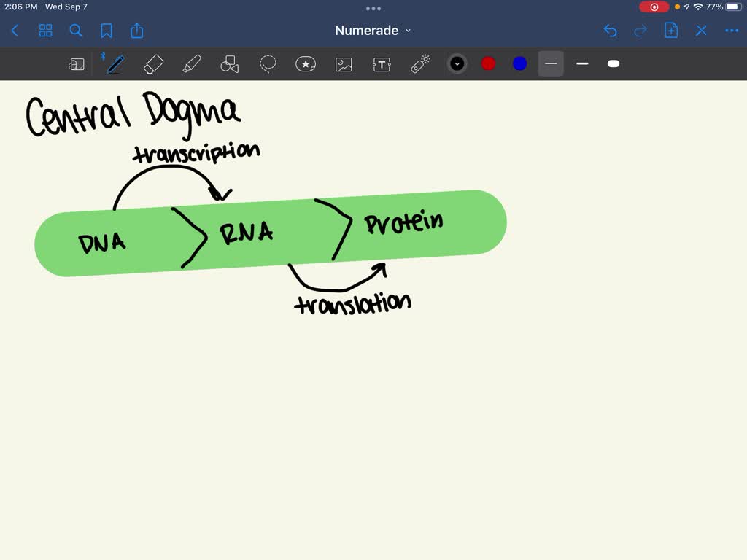747x560 pixels.
Task: Activate the Laser pointer tool
Action: pyautogui.click(x=419, y=63)
